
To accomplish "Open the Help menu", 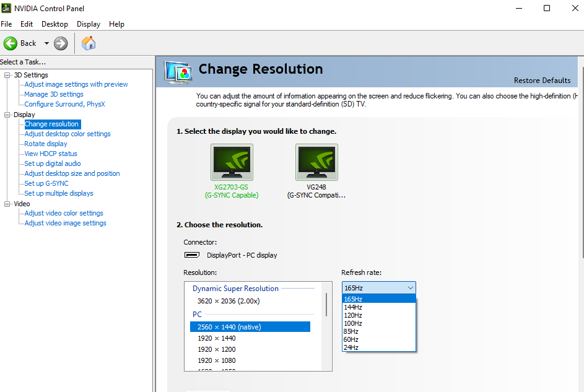I will 116,24.
